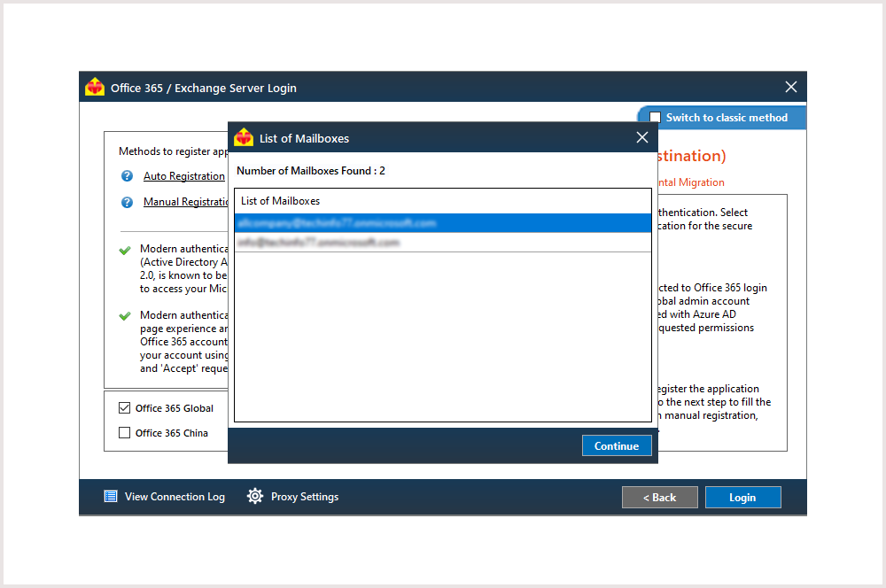Click the second green checkmark beside Modern authentication
The height and width of the screenshot is (588, 886).
[x=125, y=316]
